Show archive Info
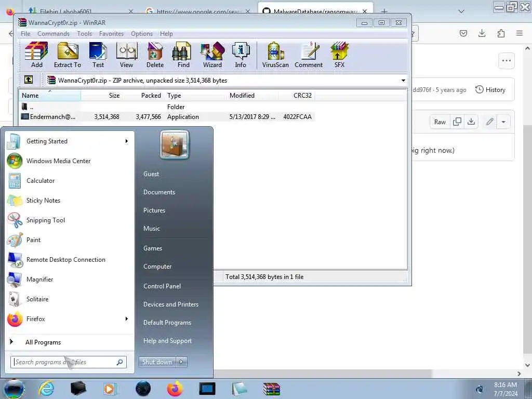This screenshot has height=399, width=532. coord(241,55)
